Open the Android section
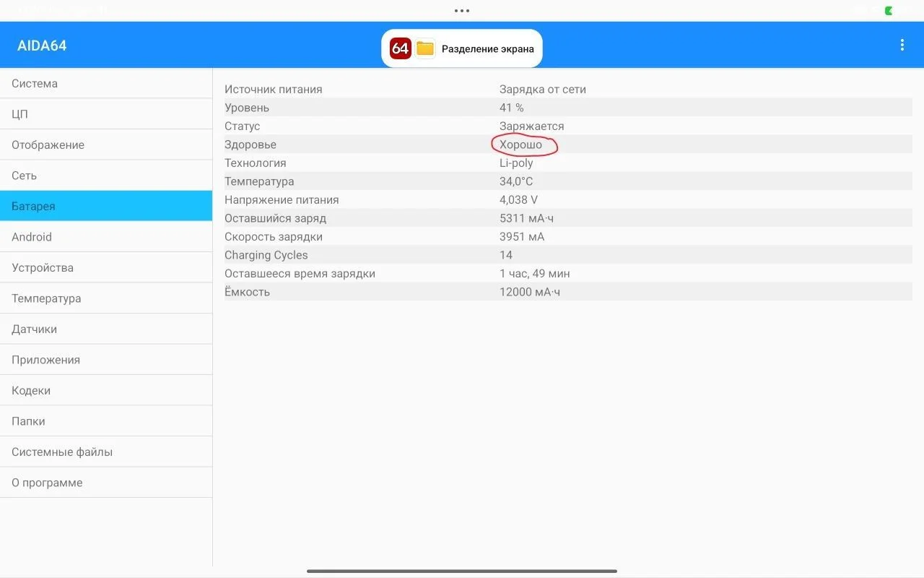 (106, 237)
